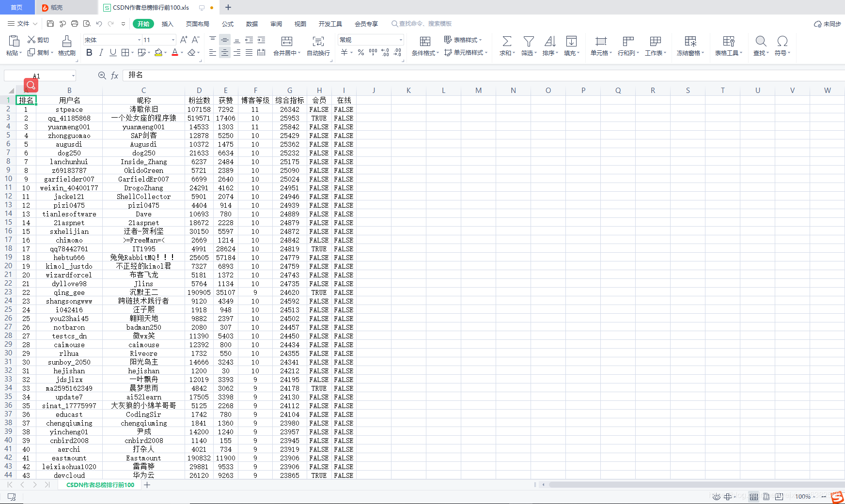The width and height of the screenshot is (845, 504).
Task: Click the formula bar containing 排名
Action: pyautogui.click(x=485, y=75)
